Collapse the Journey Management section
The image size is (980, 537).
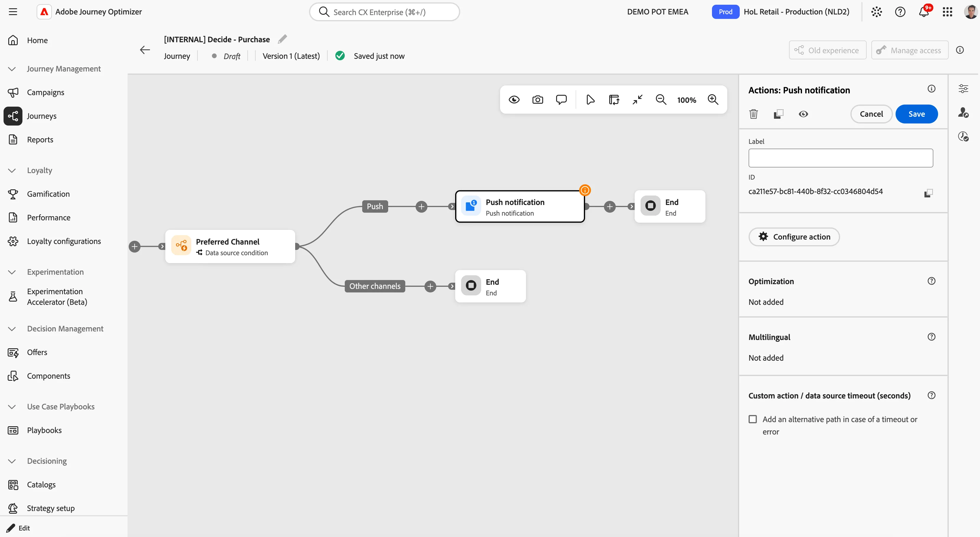(12, 69)
